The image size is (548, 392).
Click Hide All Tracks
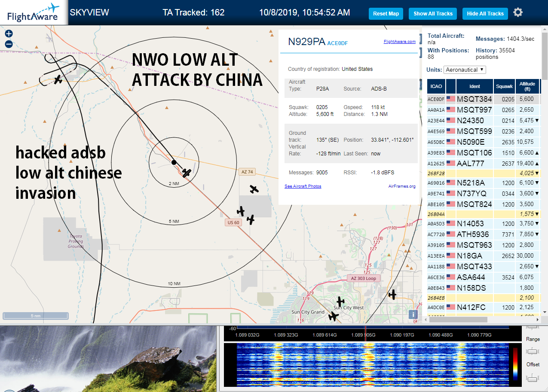coord(485,14)
